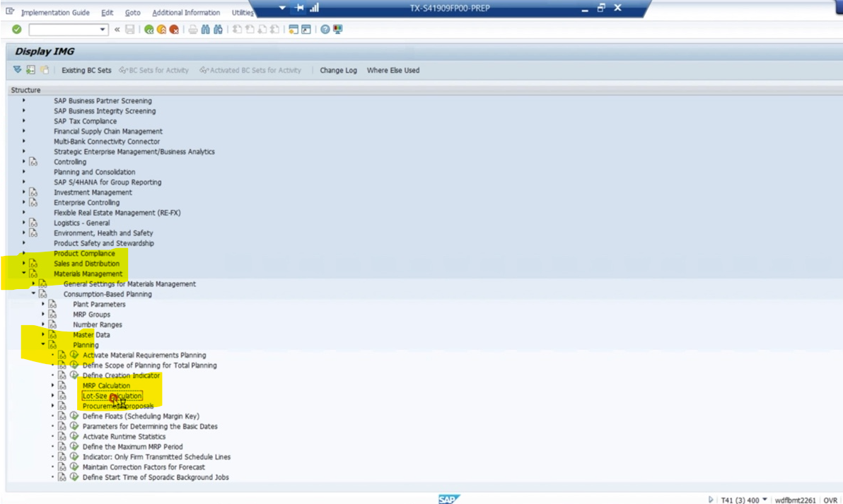The width and height of the screenshot is (843, 504).
Task: Click the green Enter checkmark icon
Action: click(x=17, y=30)
